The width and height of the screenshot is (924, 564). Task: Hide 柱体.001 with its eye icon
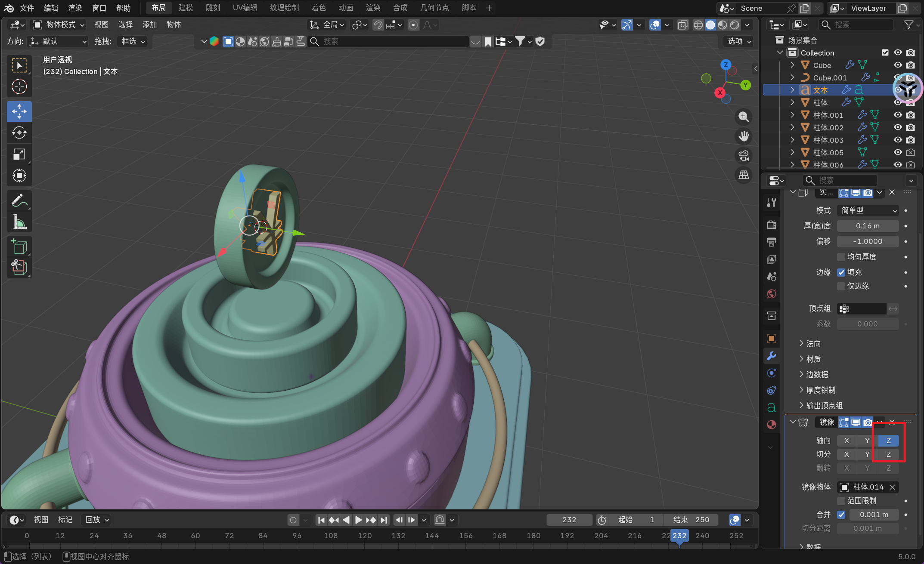(898, 115)
